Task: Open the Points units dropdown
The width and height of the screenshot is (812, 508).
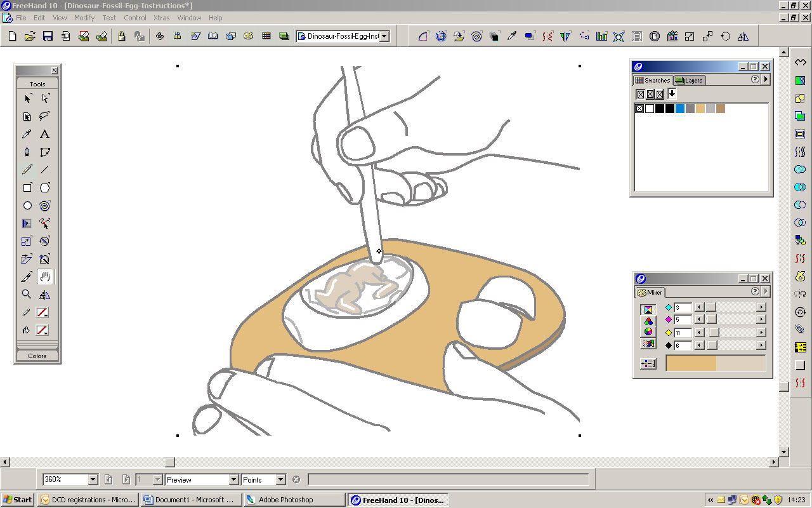Action: 281,480
